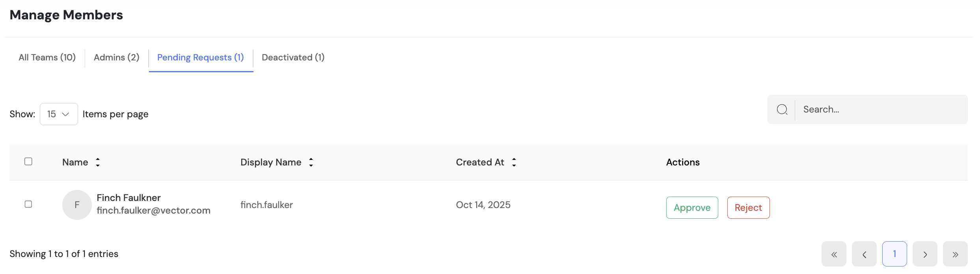
Task: Sort by Name column arrows
Action: click(98, 162)
